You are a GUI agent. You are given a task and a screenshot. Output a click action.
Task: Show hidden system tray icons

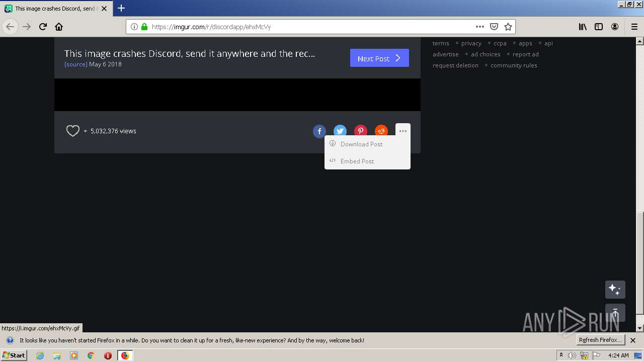[x=561, y=355]
